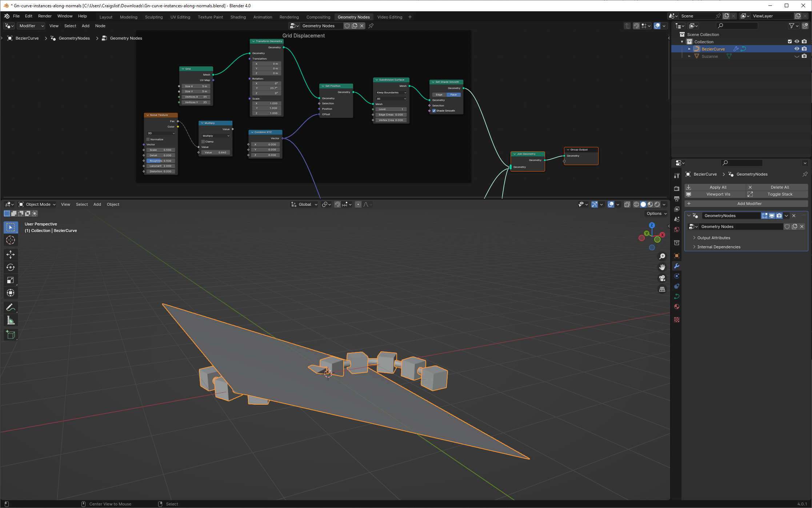Select the Move tool
The width and height of the screenshot is (812, 508).
pyautogui.click(x=11, y=254)
